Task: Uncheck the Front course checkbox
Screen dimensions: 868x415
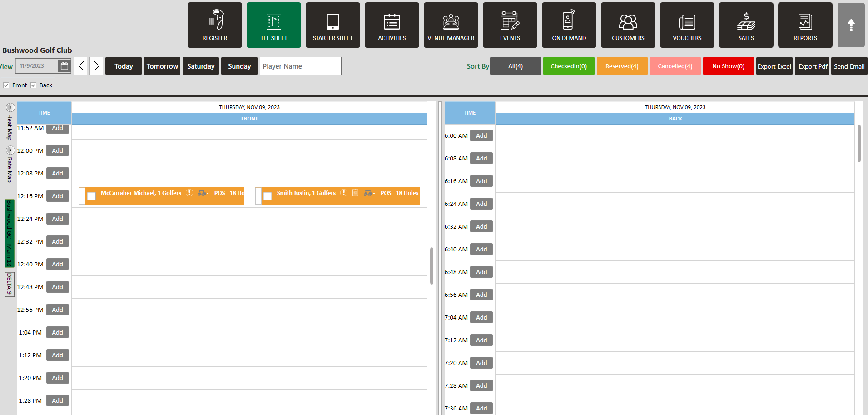Action: [6, 85]
